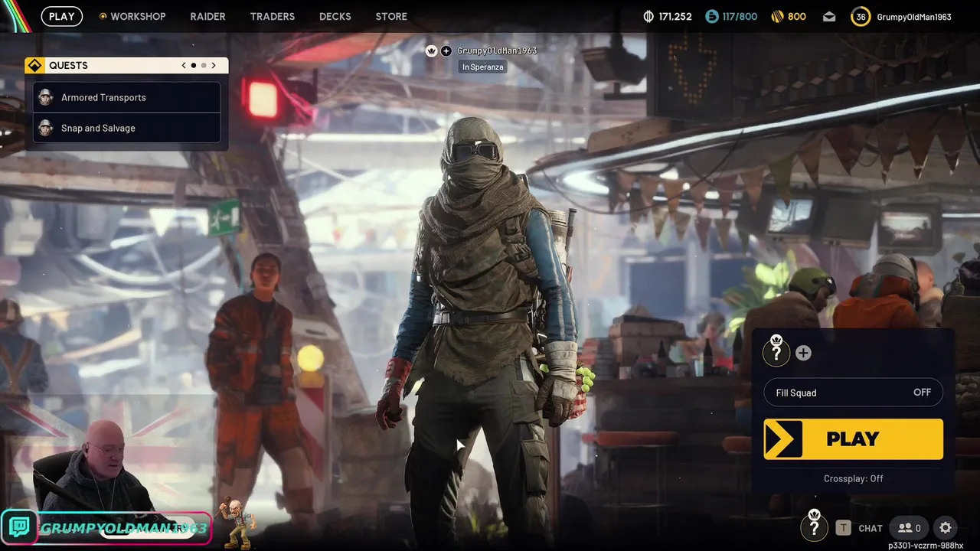Click the Quests panel diamond icon
Viewport: 980px width, 551px height.
[34, 65]
